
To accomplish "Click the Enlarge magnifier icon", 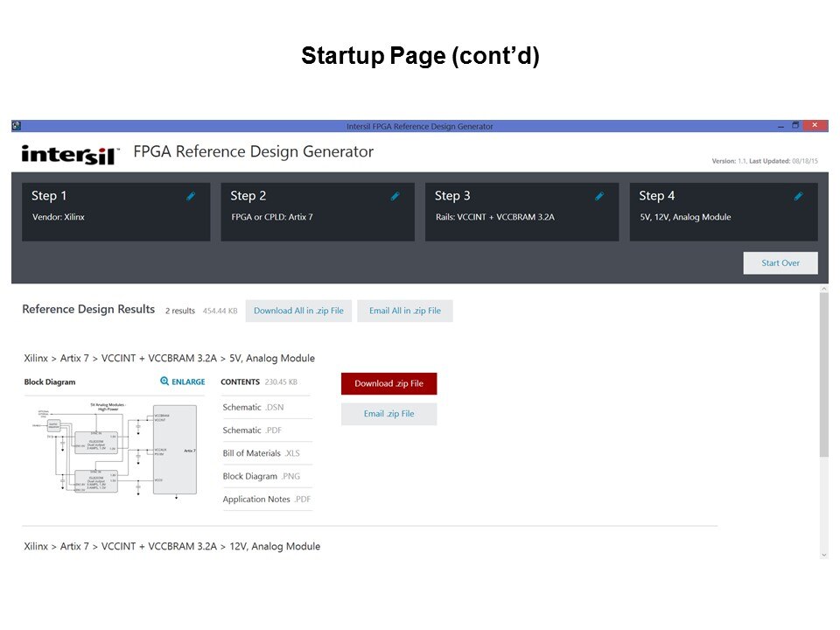I will 165,381.
